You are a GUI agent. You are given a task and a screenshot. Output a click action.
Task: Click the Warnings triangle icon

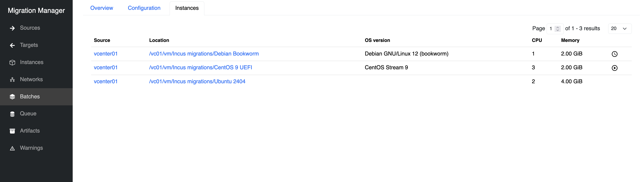[12, 148]
